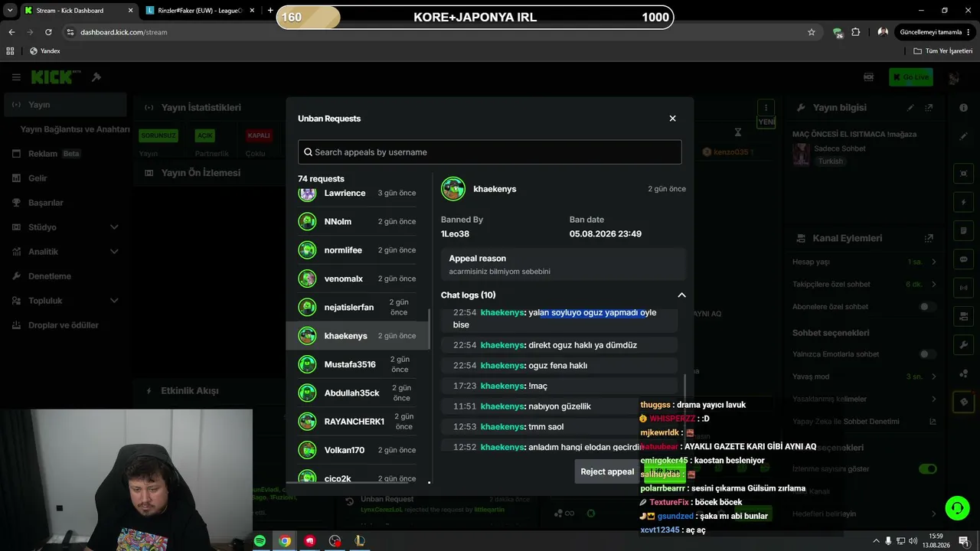This screenshot has height=551, width=980.
Task: Click the lightning bolt icon in right rail
Action: tap(963, 203)
